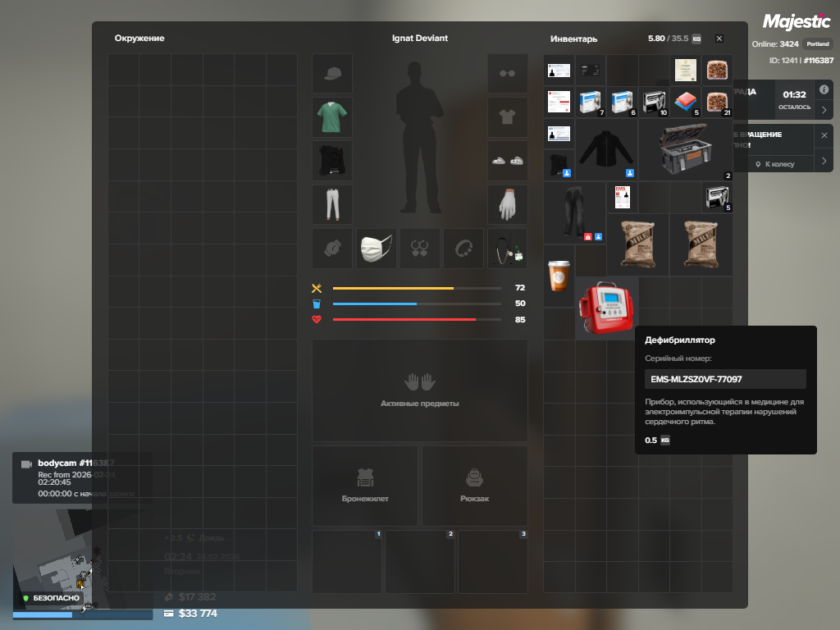The height and width of the screenshot is (630, 840).
Task: Select the small black bag in inventory
Action: point(559,165)
